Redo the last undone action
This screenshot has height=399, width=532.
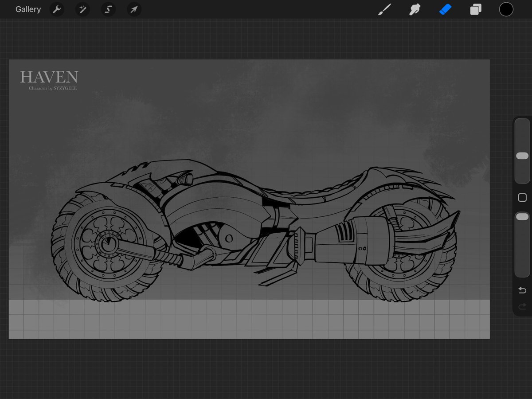coord(522,306)
